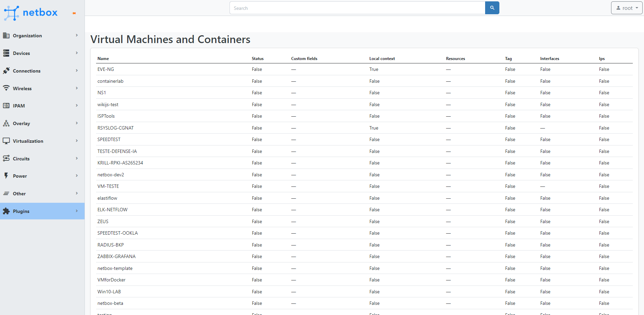Click the IPAM counter icon

[6, 106]
